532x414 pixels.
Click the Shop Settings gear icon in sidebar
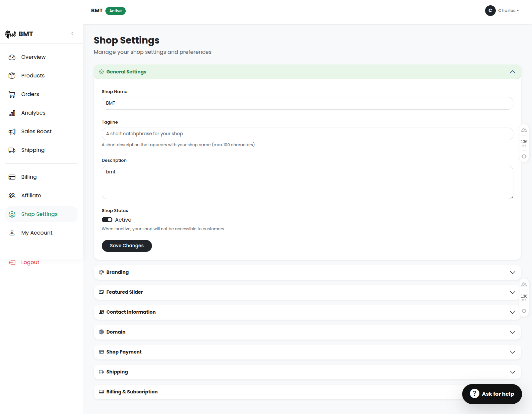point(12,214)
